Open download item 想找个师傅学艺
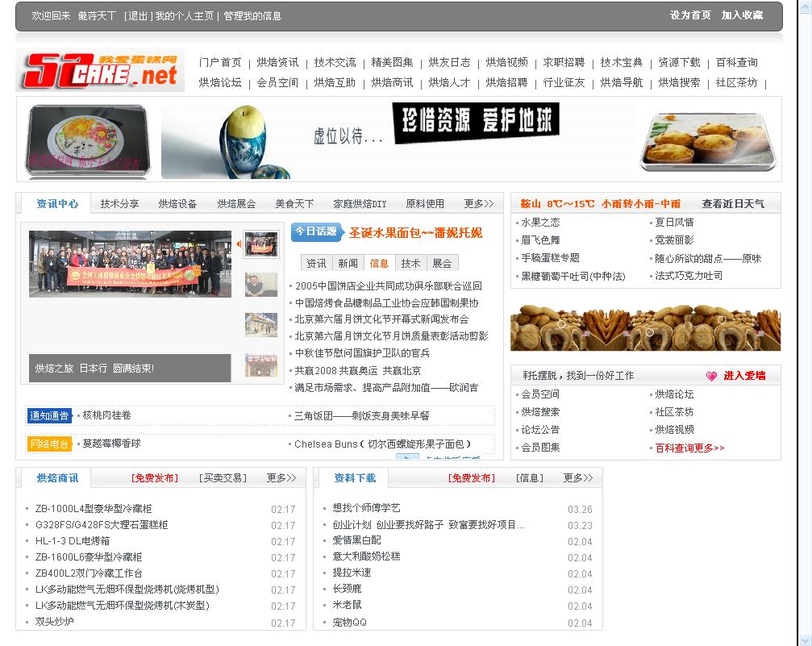 tap(366, 508)
